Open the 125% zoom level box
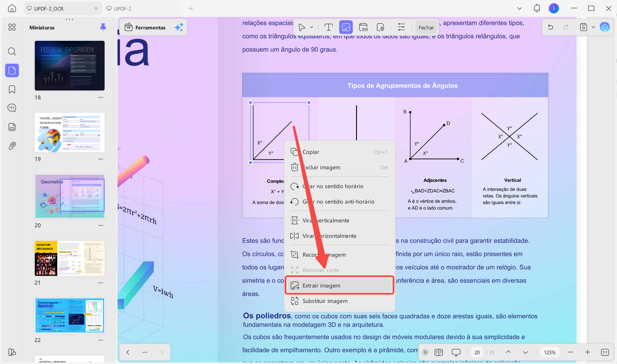Image resolution: width=617 pixels, height=364 pixels. 550,352
